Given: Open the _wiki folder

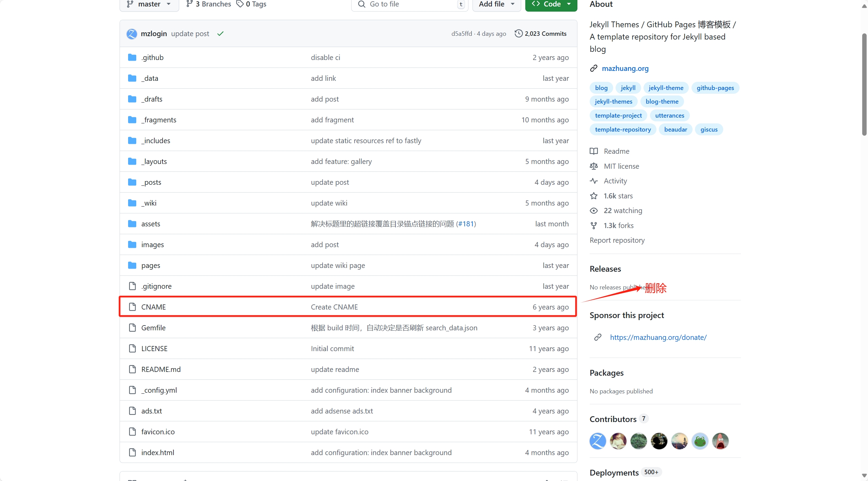Looking at the screenshot, I should pyautogui.click(x=149, y=203).
